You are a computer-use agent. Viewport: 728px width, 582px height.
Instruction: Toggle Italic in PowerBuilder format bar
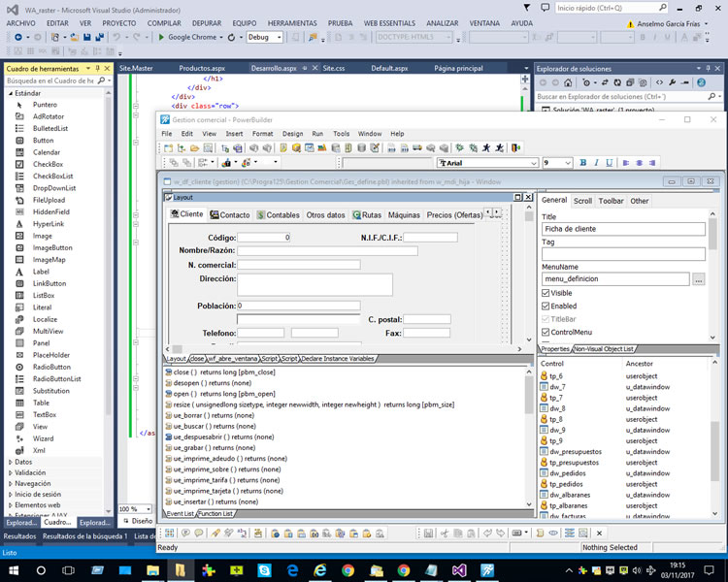tap(596, 162)
